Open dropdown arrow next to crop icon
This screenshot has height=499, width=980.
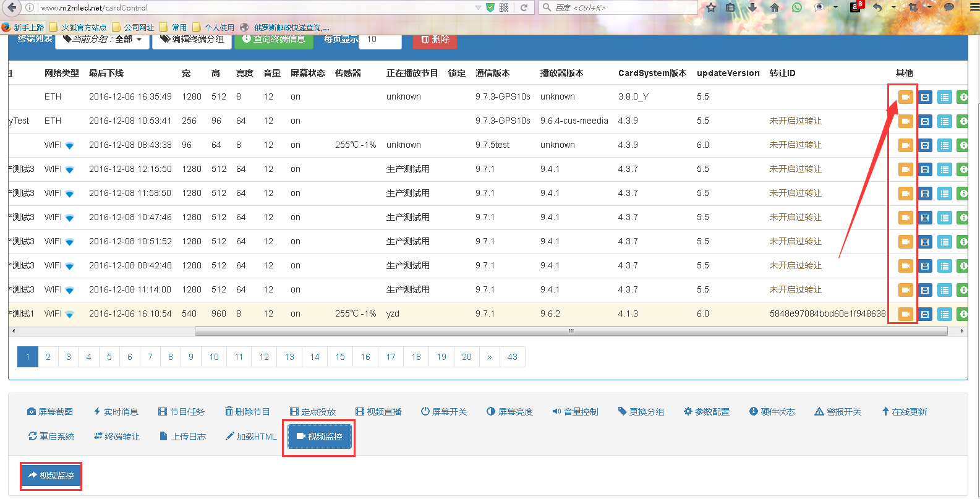coord(929,7)
